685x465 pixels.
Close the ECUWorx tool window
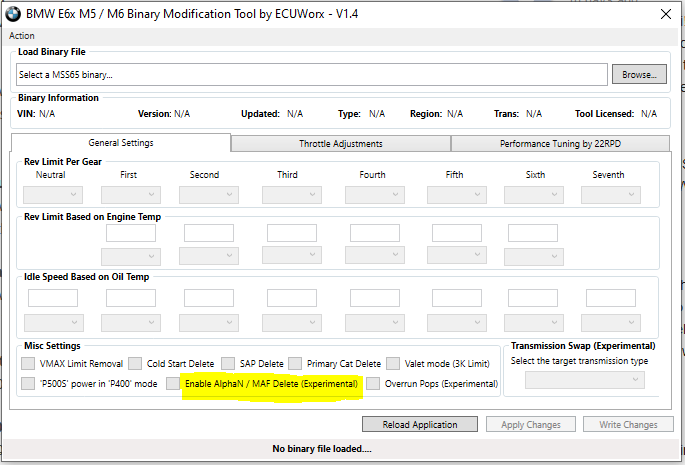(666, 14)
